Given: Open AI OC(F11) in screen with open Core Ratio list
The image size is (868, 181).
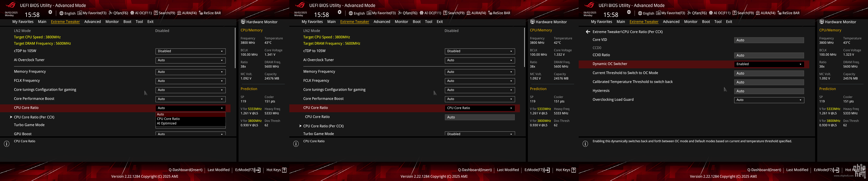Looking at the screenshot, I should [141, 13].
